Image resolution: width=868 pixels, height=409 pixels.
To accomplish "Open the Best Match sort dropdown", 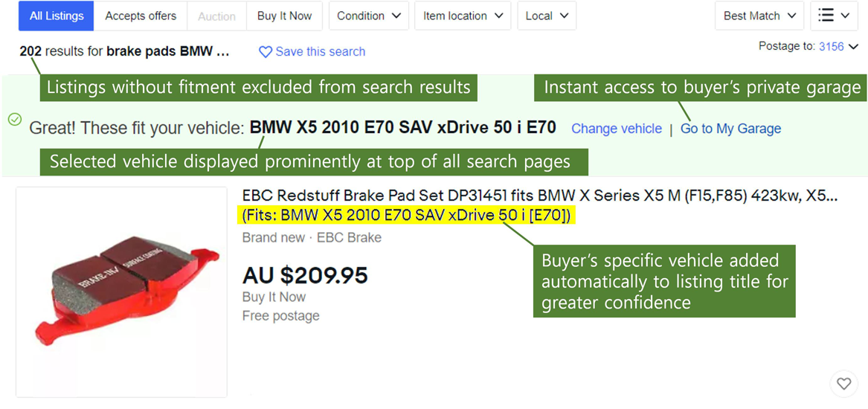I will pos(759,16).
